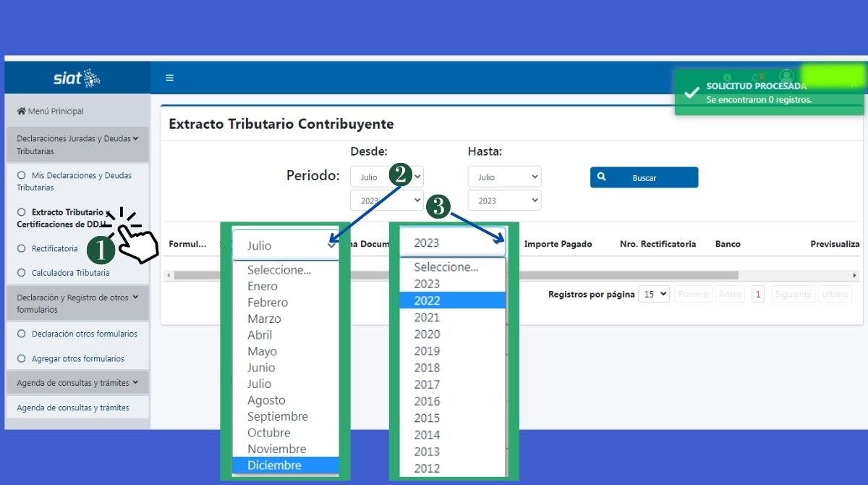Viewport: 868px width, 485px height.
Task: Open the Hasta month dropdown
Action: click(504, 177)
